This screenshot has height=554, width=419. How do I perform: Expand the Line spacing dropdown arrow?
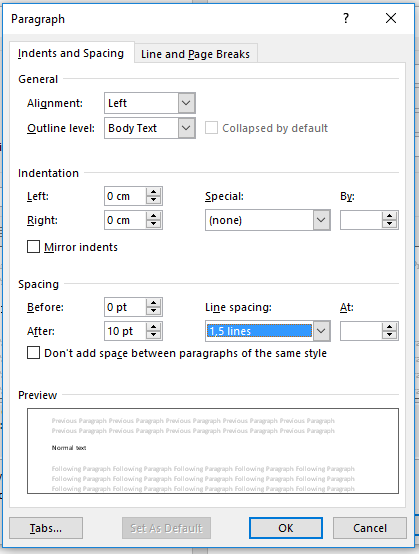(x=321, y=331)
